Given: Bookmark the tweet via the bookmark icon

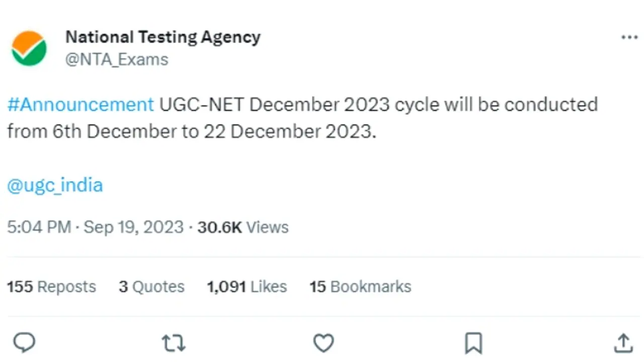Looking at the screenshot, I should (472, 342).
